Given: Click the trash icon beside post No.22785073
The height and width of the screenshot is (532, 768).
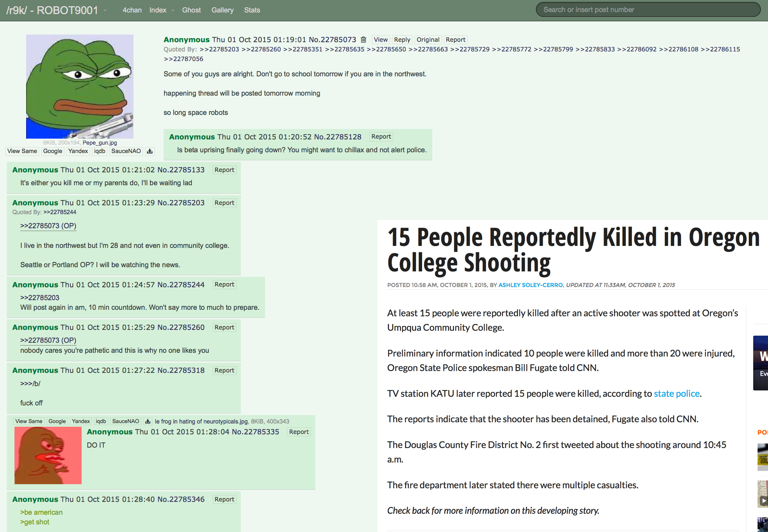Looking at the screenshot, I should coord(363,40).
